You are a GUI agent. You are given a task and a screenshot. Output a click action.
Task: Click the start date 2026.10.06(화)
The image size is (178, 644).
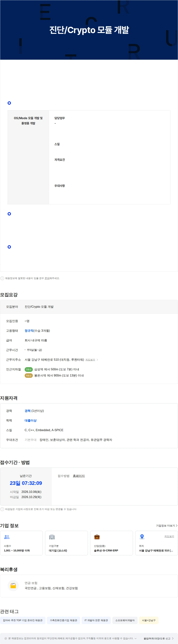click(31, 492)
